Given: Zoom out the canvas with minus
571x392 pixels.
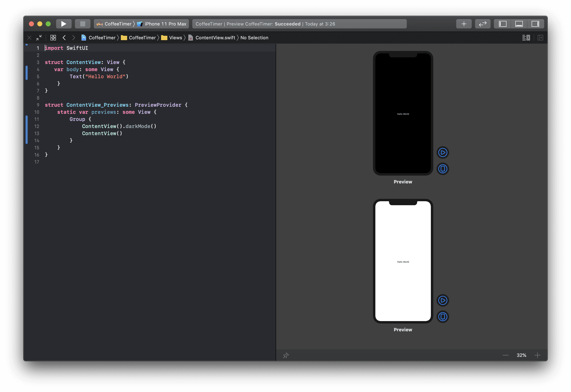Looking at the screenshot, I should pos(505,355).
